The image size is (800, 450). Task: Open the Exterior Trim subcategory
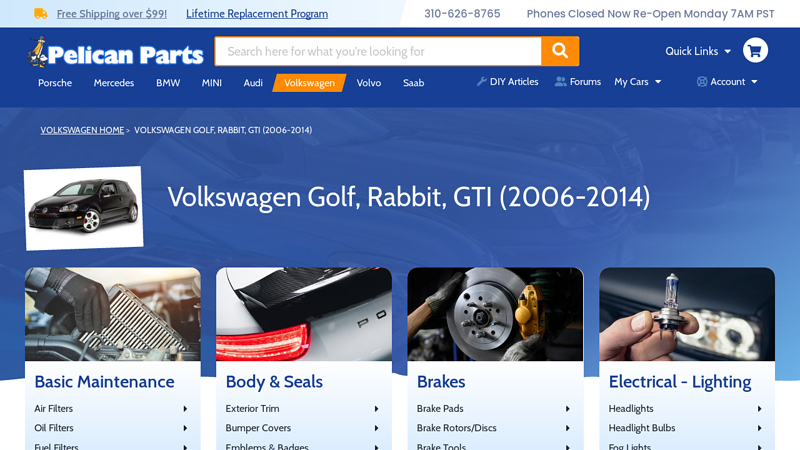(252, 409)
